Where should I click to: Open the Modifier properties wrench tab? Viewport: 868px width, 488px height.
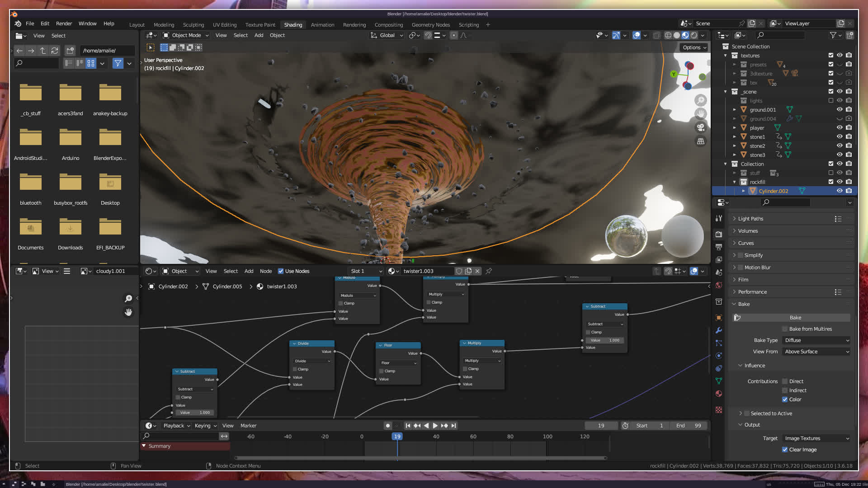pyautogui.click(x=719, y=330)
